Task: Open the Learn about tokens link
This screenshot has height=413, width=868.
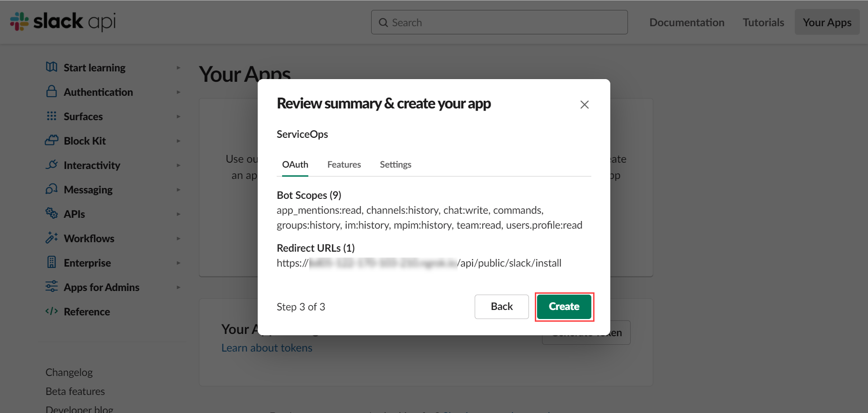Action: click(267, 347)
